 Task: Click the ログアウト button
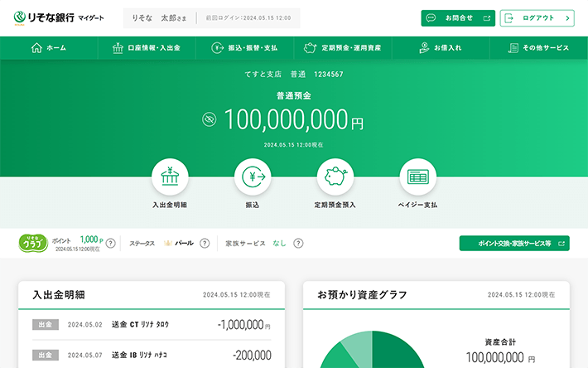coord(537,18)
